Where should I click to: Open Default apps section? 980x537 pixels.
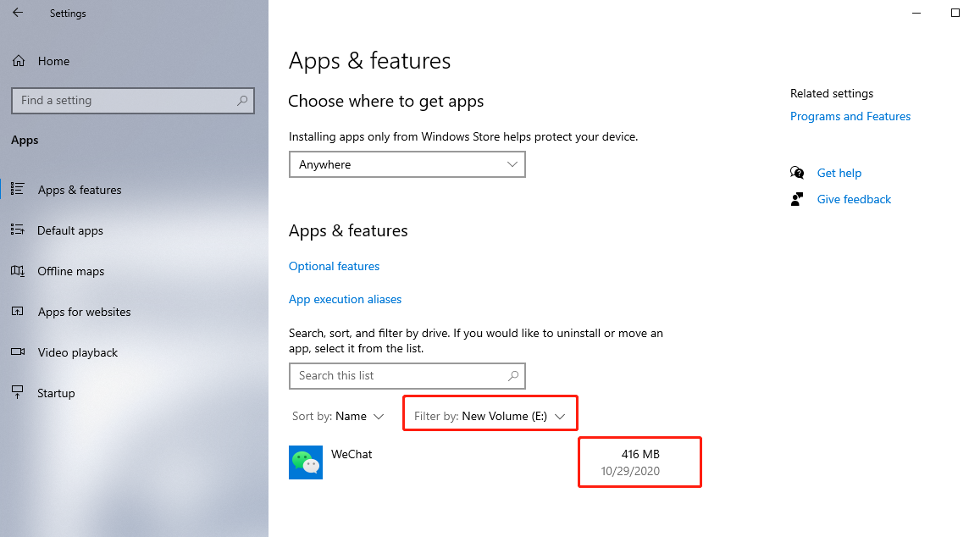[70, 230]
